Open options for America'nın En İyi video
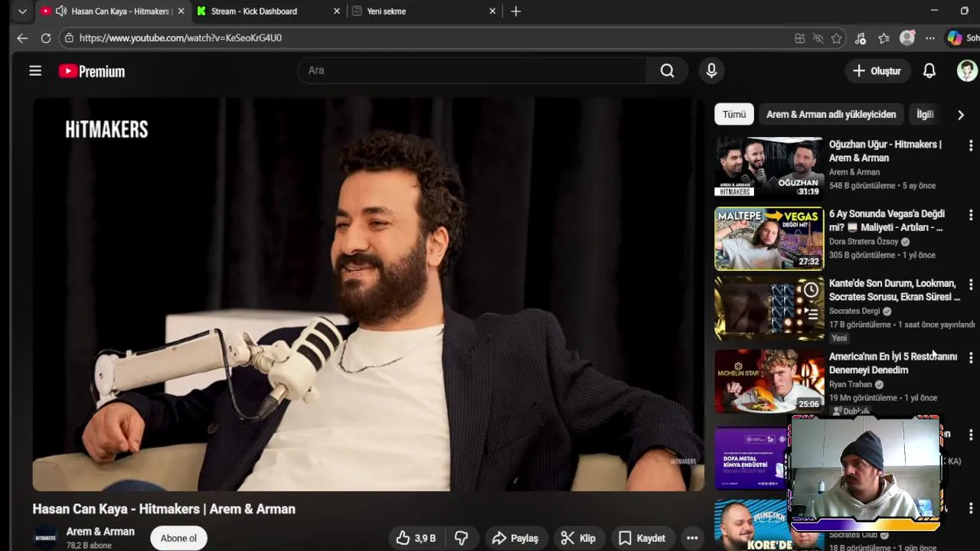Screen dimensions: 980x551 [x=971, y=357]
